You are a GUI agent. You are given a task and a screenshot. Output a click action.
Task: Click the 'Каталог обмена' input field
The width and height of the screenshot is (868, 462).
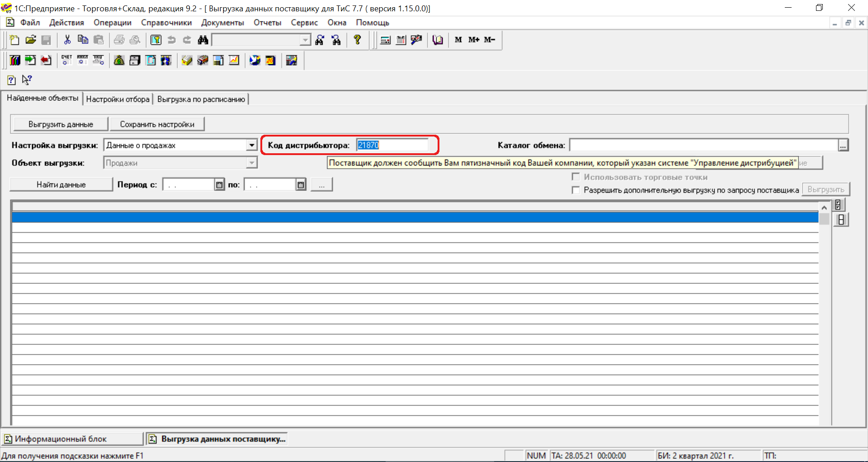(x=703, y=145)
